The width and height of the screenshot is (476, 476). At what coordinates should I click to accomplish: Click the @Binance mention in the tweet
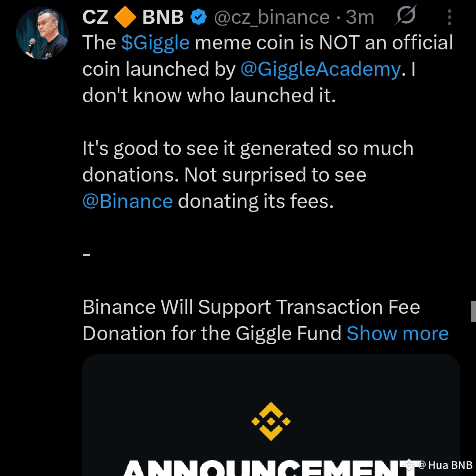(127, 201)
